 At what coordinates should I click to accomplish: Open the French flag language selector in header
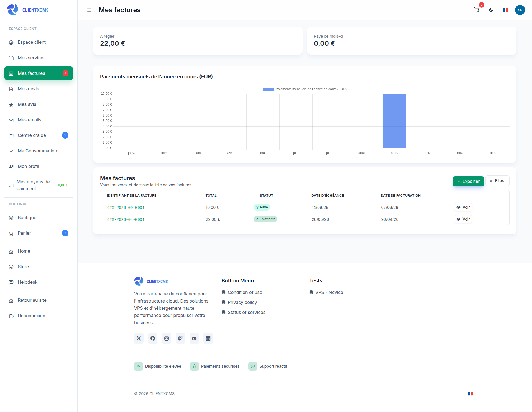point(505,10)
